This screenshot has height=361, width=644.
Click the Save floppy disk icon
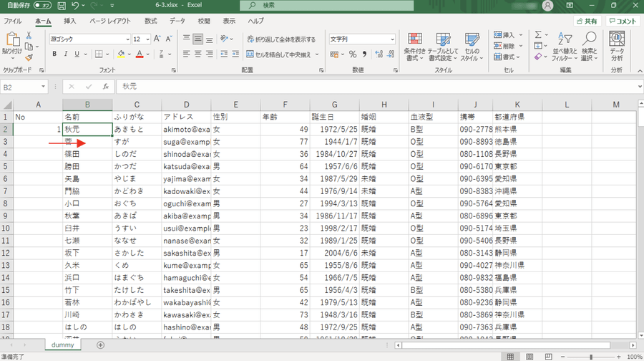tap(60, 5)
